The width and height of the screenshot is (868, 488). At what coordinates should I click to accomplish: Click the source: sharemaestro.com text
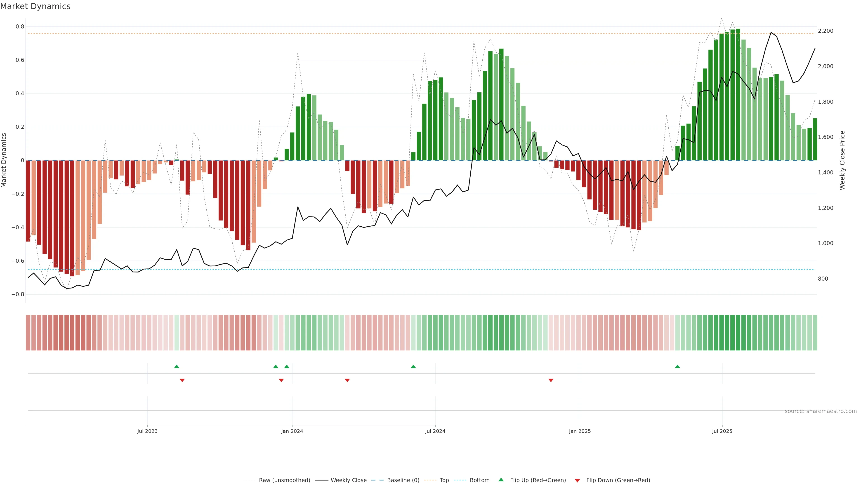(821, 411)
